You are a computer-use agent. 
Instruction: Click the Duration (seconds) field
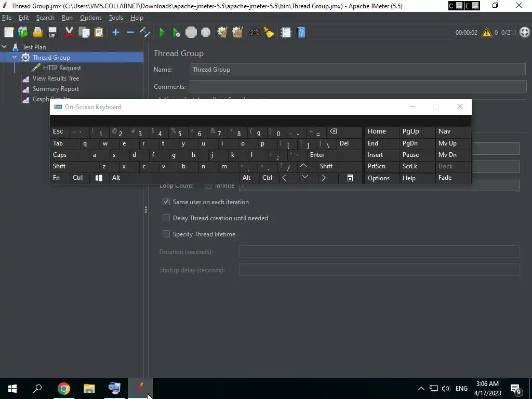[379, 252]
